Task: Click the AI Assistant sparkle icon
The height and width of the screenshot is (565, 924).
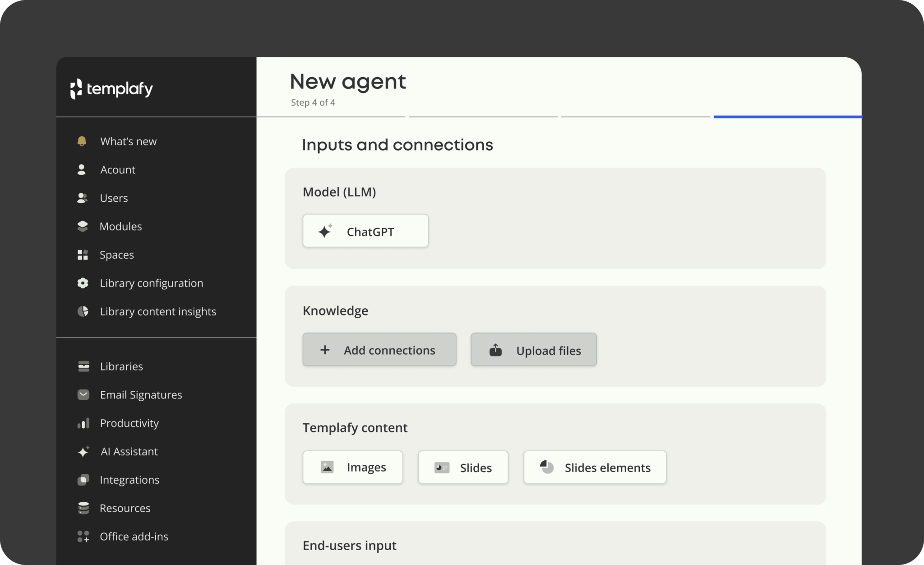Action: 83,451
